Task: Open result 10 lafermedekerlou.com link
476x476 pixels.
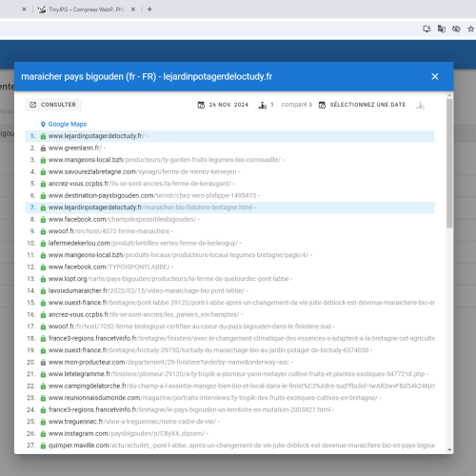Action: [143, 243]
